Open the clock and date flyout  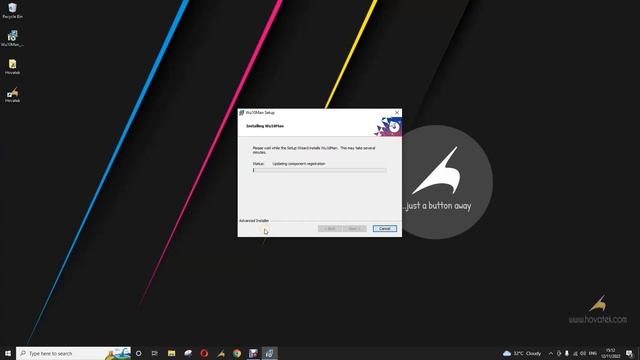(611, 353)
